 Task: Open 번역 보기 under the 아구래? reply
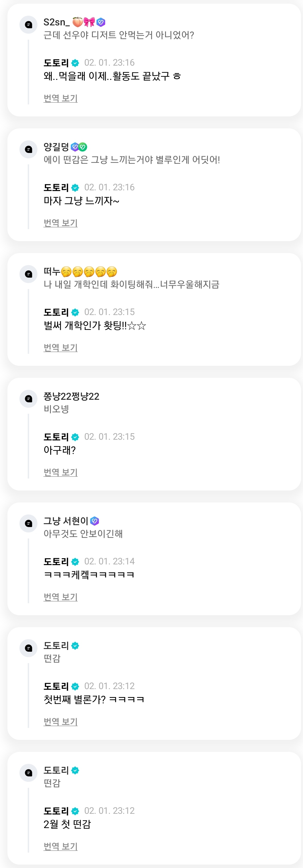coord(61,473)
